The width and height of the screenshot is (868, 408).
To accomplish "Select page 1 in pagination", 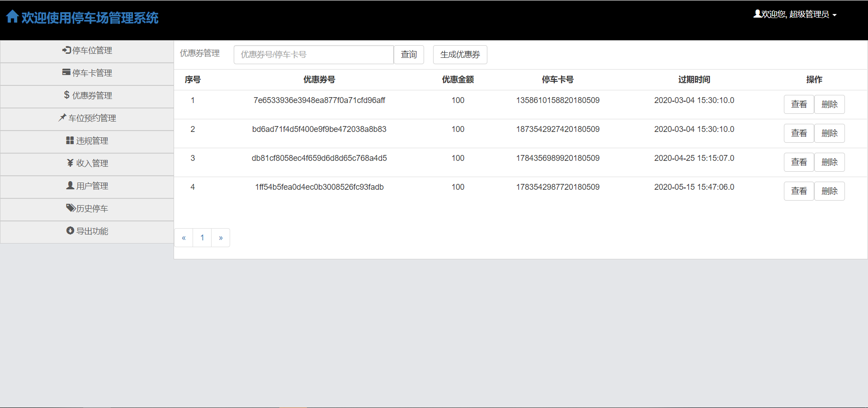I will tap(202, 238).
